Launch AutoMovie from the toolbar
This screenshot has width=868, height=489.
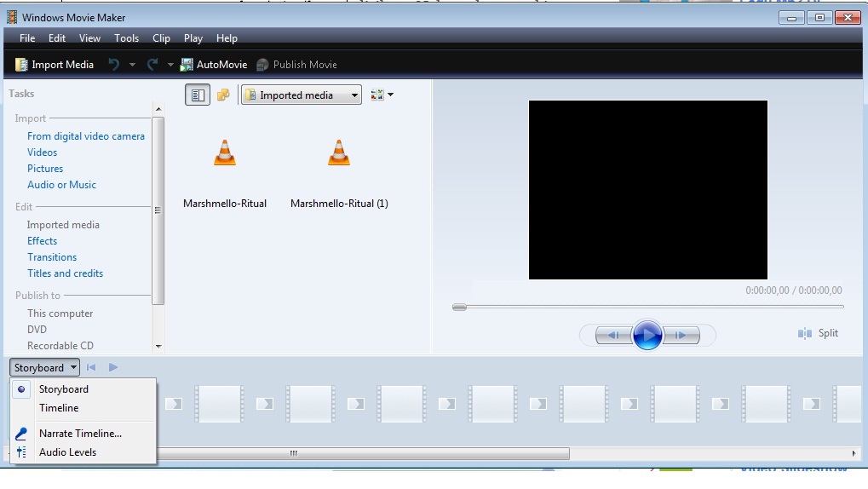(x=214, y=65)
